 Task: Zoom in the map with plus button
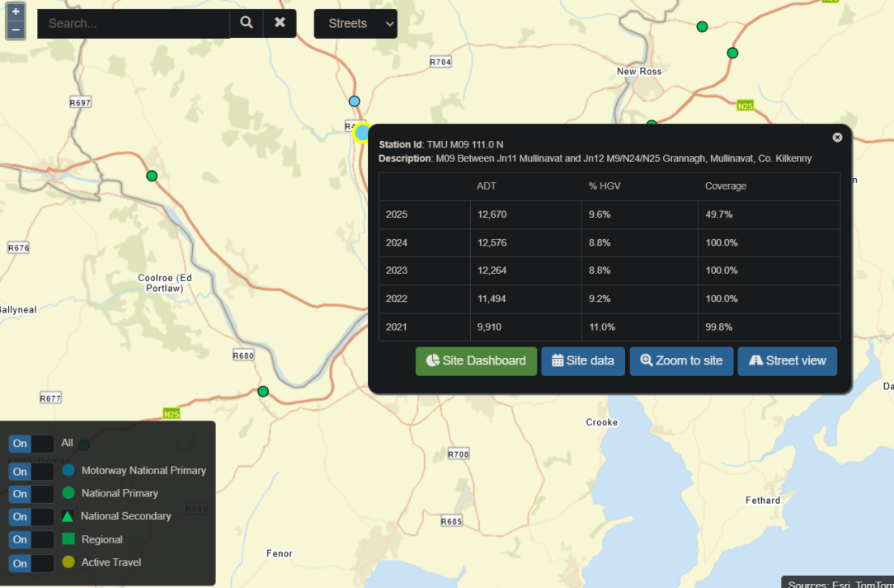[x=16, y=12]
